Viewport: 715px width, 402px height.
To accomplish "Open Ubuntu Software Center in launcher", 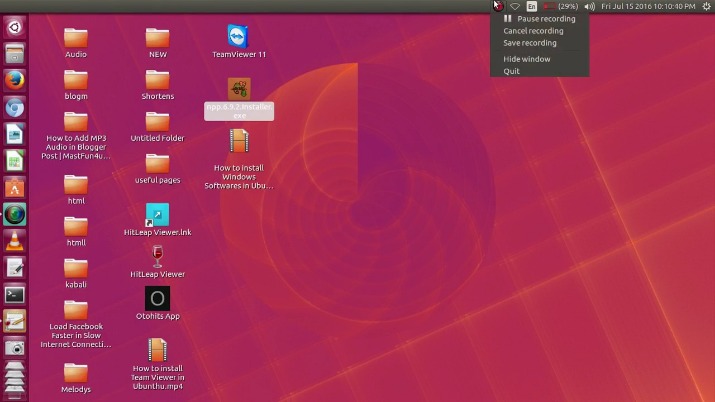I will (x=14, y=187).
